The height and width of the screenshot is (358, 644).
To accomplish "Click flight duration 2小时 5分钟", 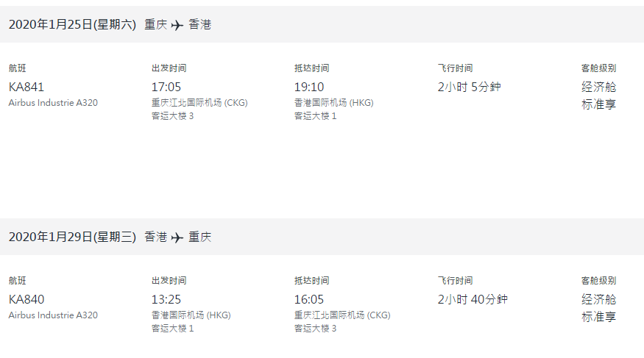I will [x=469, y=87].
